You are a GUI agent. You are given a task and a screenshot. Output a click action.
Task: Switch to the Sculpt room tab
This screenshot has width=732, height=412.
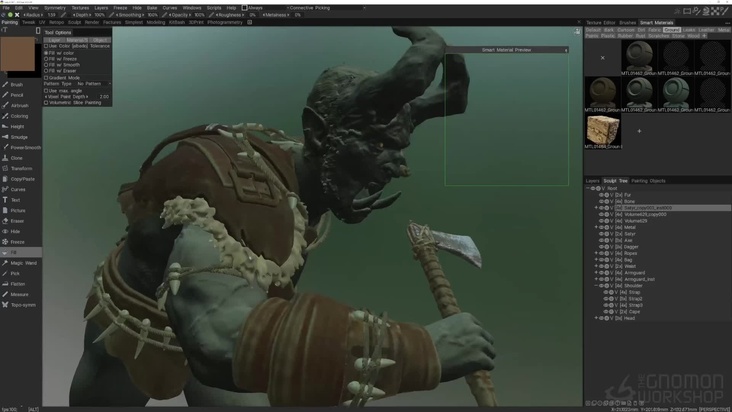point(74,22)
